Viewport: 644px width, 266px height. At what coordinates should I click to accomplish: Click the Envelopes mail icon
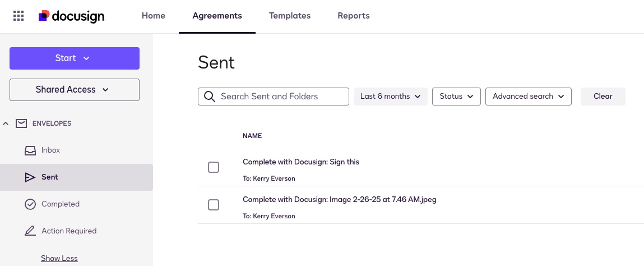[x=21, y=123]
